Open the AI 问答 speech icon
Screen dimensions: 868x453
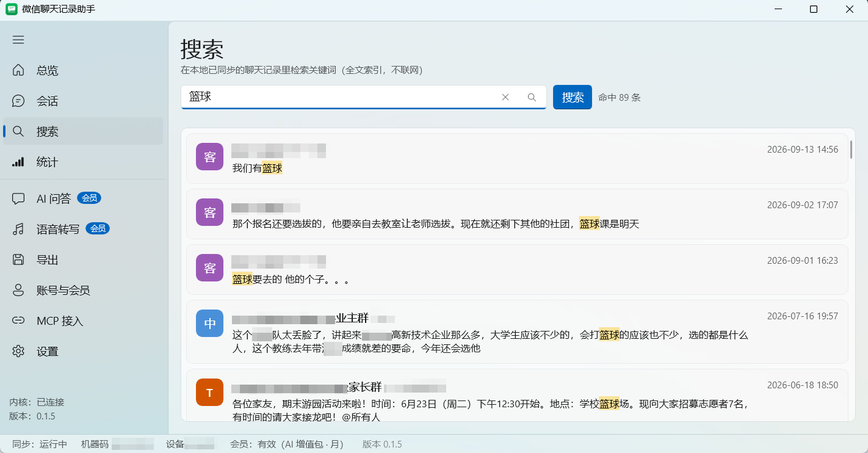click(18, 198)
